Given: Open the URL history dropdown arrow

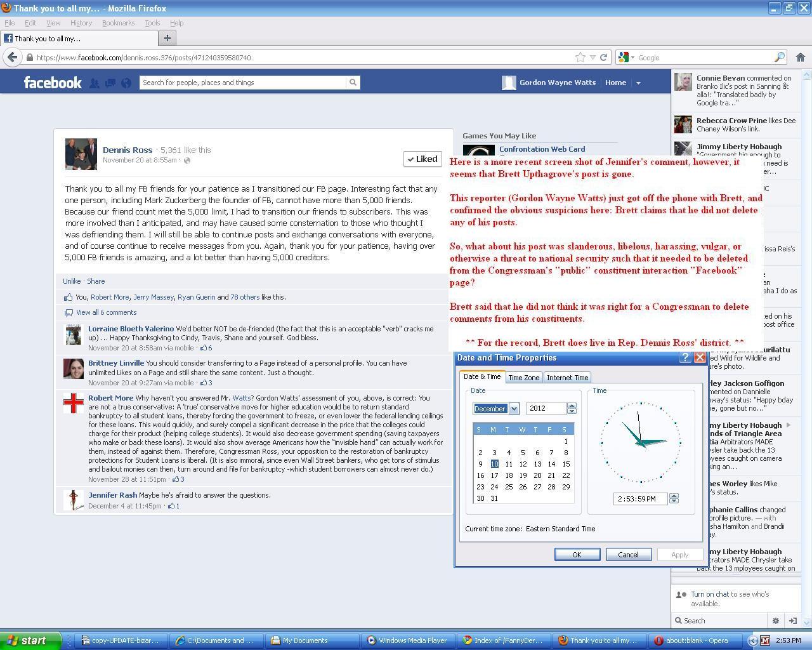Looking at the screenshot, I should click(x=593, y=57).
